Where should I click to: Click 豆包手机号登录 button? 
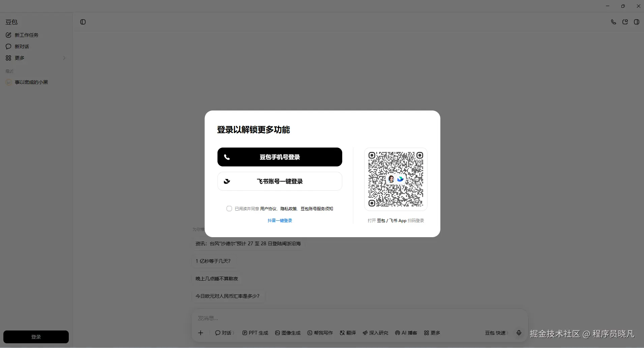(x=280, y=157)
